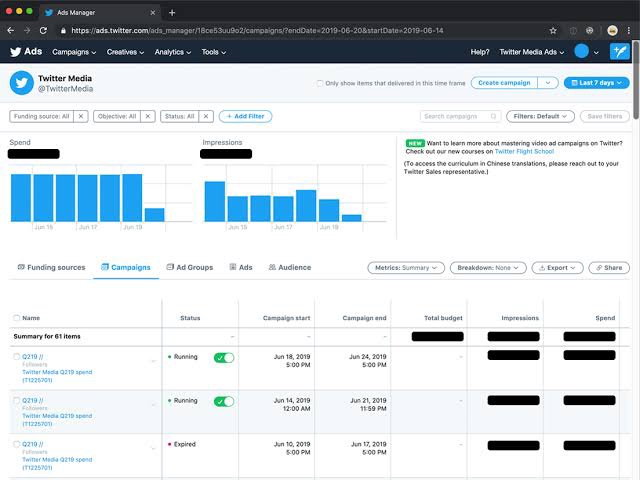Click the tallest first Impressions chart bar
The height and width of the screenshot is (480, 640).
215,202
